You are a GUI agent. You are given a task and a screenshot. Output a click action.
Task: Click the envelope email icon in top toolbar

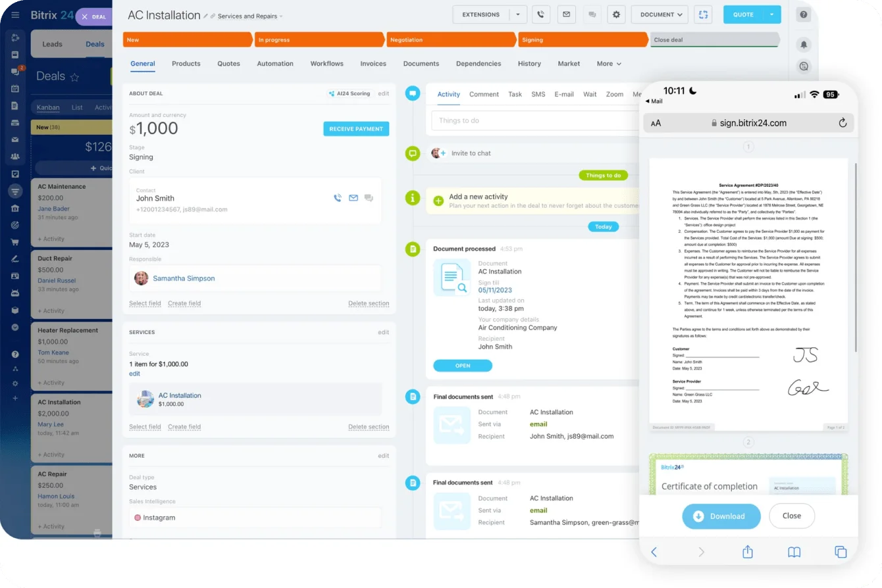click(x=565, y=14)
